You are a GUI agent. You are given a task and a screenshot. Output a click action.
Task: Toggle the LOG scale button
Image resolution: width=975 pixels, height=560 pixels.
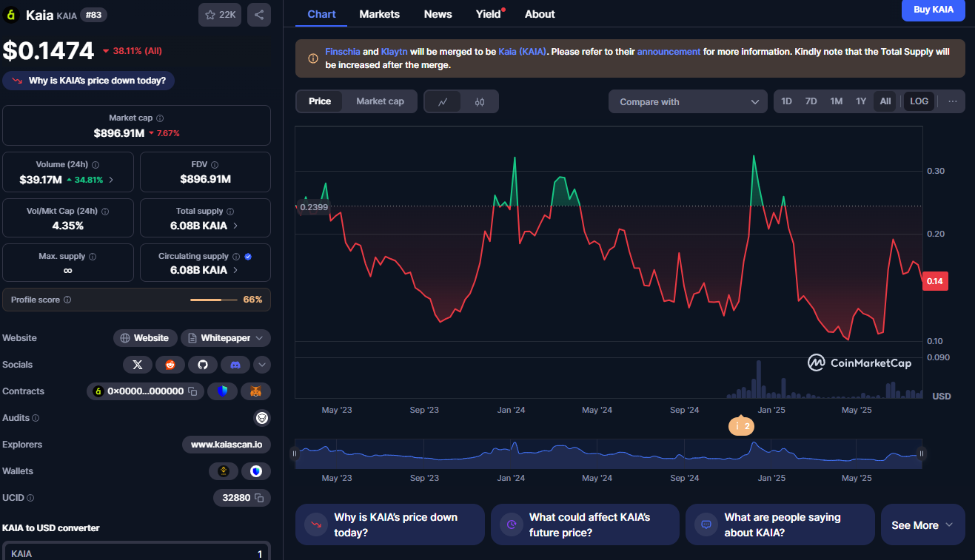point(919,101)
